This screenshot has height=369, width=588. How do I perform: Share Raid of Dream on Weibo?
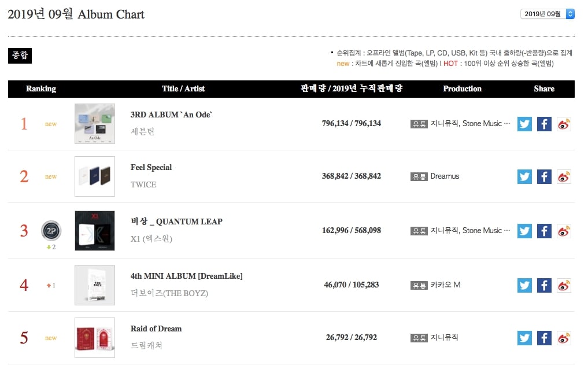pyautogui.click(x=564, y=338)
